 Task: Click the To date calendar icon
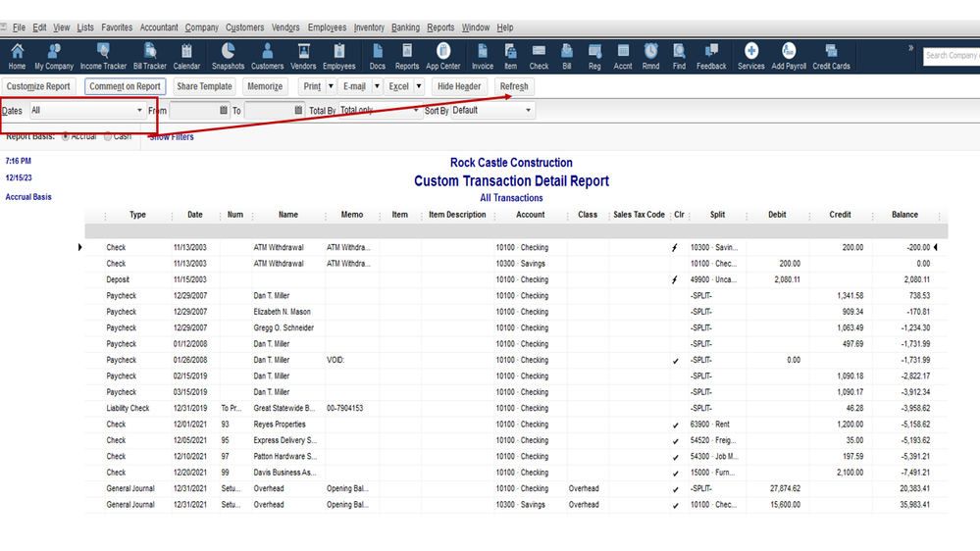(x=298, y=110)
